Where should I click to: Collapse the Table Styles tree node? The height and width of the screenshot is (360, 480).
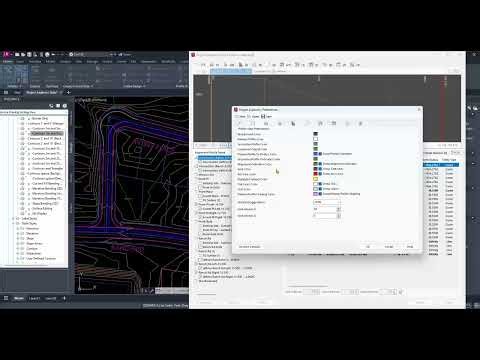point(14,223)
